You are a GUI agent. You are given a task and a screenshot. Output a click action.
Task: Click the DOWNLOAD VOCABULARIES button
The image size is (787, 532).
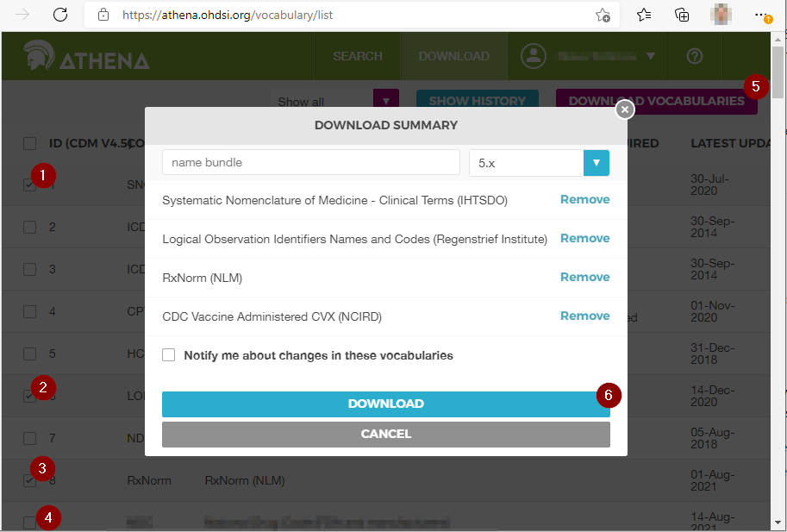657,102
